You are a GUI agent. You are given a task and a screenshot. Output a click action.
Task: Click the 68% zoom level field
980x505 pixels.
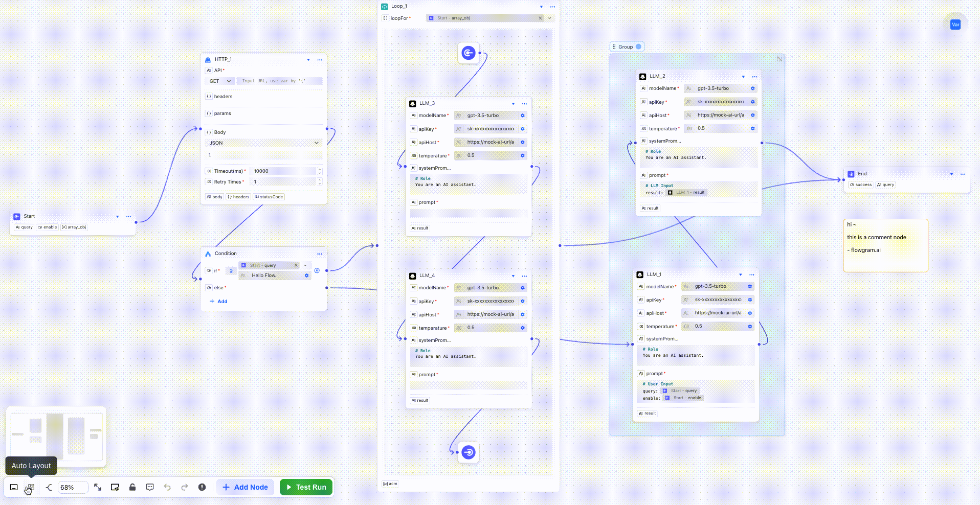[x=72, y=487]
